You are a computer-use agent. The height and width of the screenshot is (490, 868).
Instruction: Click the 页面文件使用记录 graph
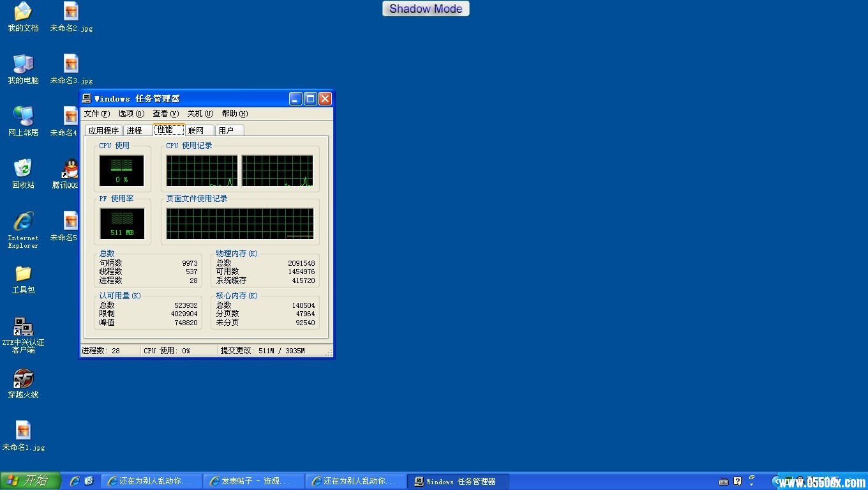click(x=240, y=224)
